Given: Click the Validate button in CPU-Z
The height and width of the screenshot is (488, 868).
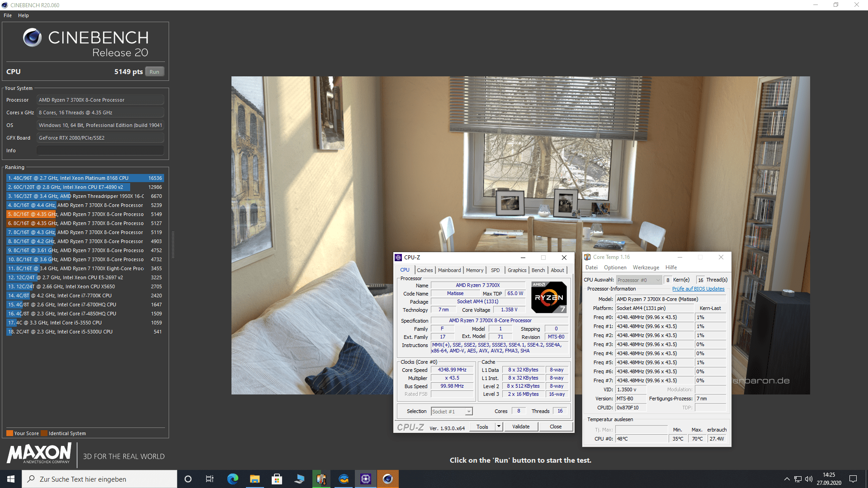Looking at the screenshot, I should [520, 427].
